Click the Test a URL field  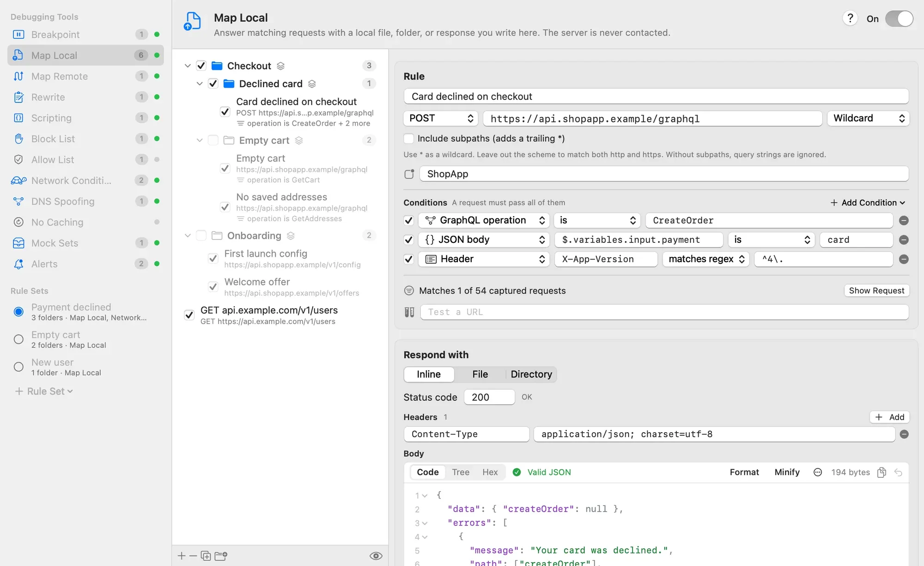[x=664, y=312]
